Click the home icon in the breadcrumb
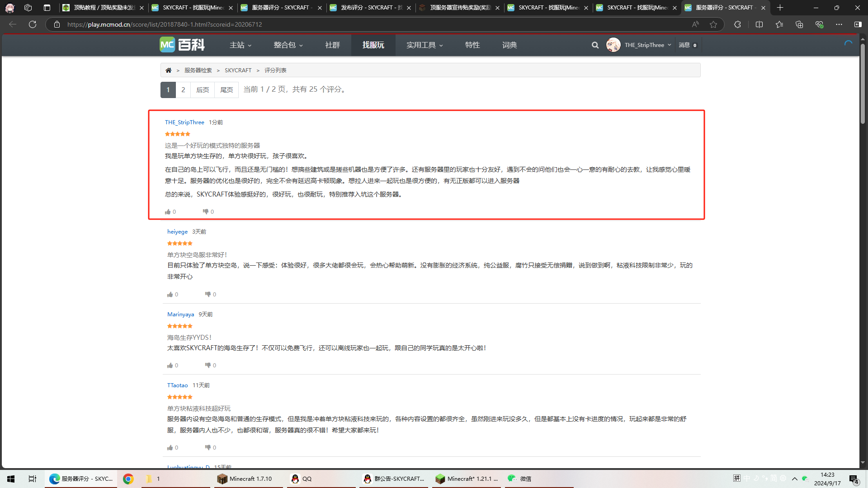The image size is (868, 488). pos(169,70)
